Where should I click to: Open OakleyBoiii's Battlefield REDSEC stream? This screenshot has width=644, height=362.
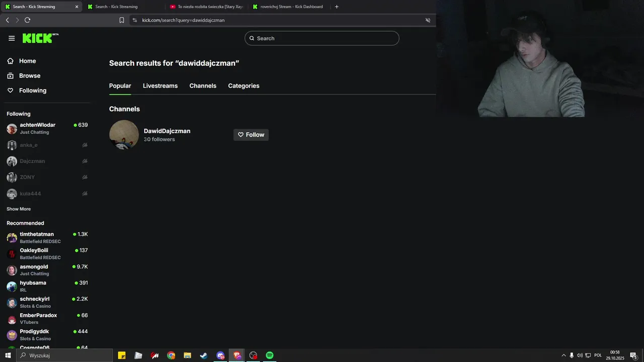tap(47, 254)
